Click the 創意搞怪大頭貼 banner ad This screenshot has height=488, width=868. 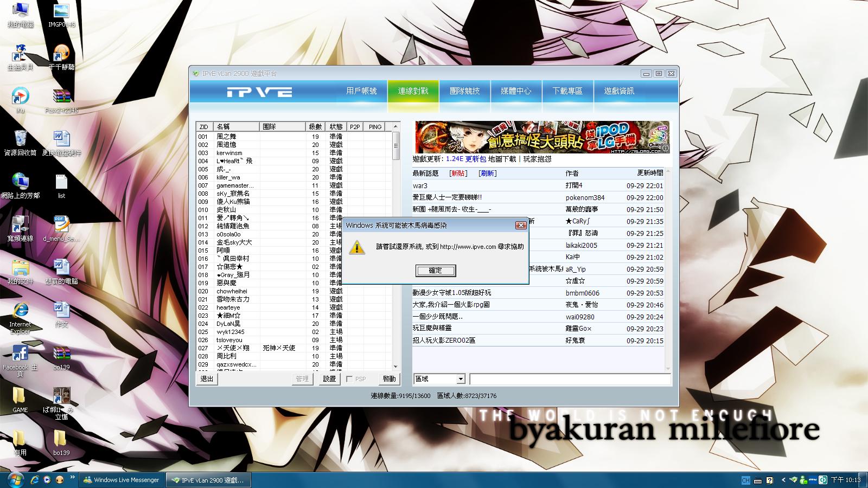pos(542,137)
